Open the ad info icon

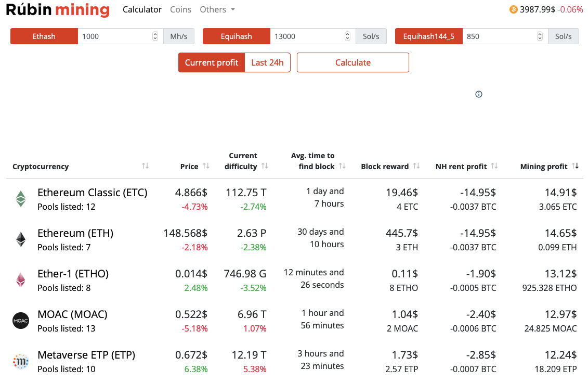479,94
